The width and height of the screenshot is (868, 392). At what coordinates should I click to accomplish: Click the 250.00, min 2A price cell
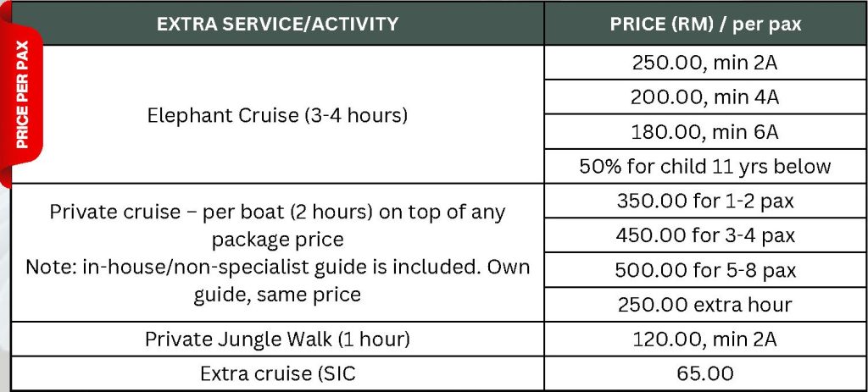pos(705,63)
